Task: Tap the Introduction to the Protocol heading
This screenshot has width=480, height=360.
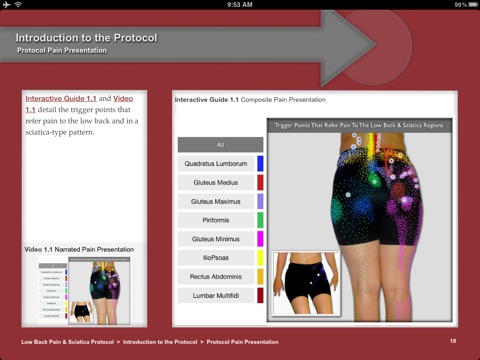Action: (86, 38)
